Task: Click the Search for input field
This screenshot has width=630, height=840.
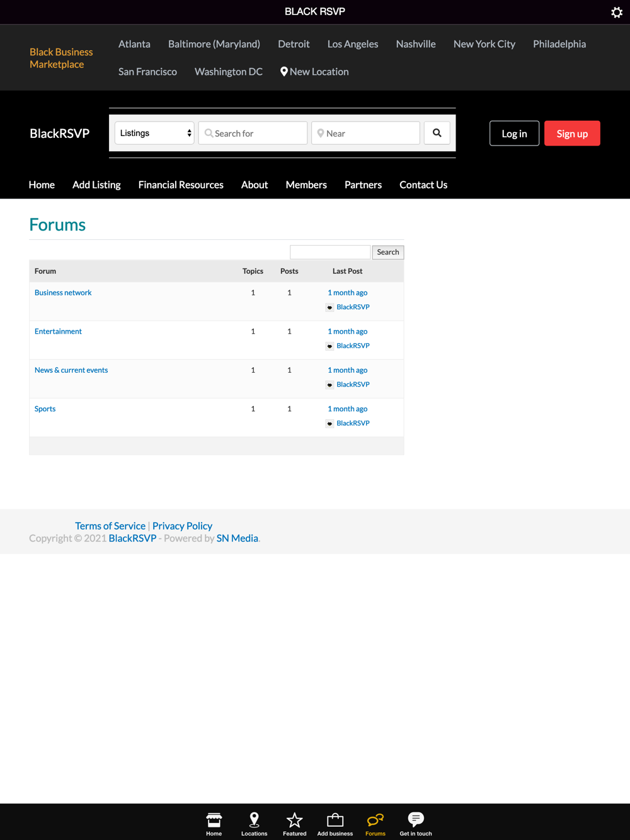Action: (x=253, y=133)
